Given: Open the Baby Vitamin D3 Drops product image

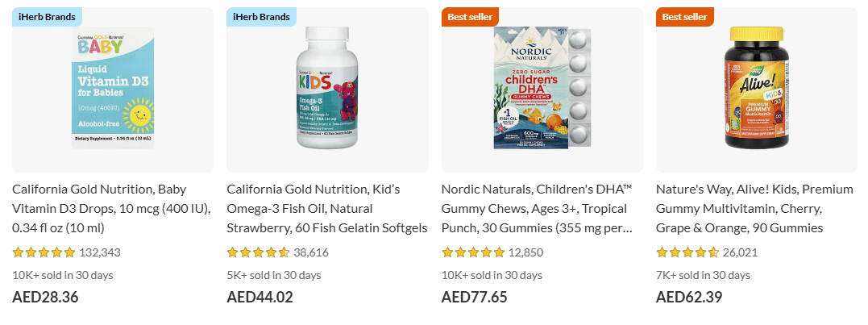Looking at the screenshot, I should 113,89.
